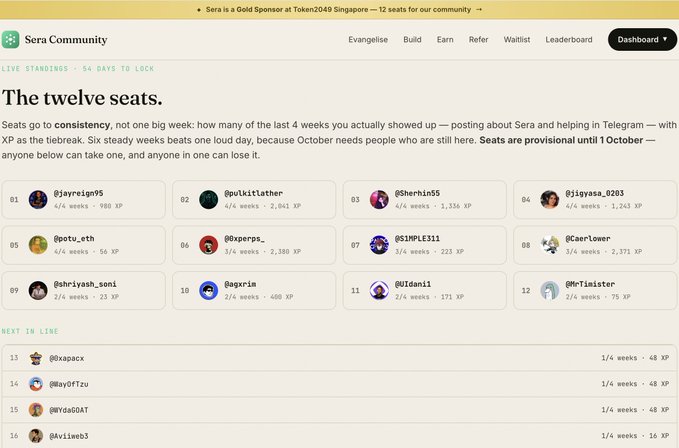Viewport: 679px width, 448px height.
Task: Open @agxrim avatar in seat 10
Action: click(x=209, y=290)
